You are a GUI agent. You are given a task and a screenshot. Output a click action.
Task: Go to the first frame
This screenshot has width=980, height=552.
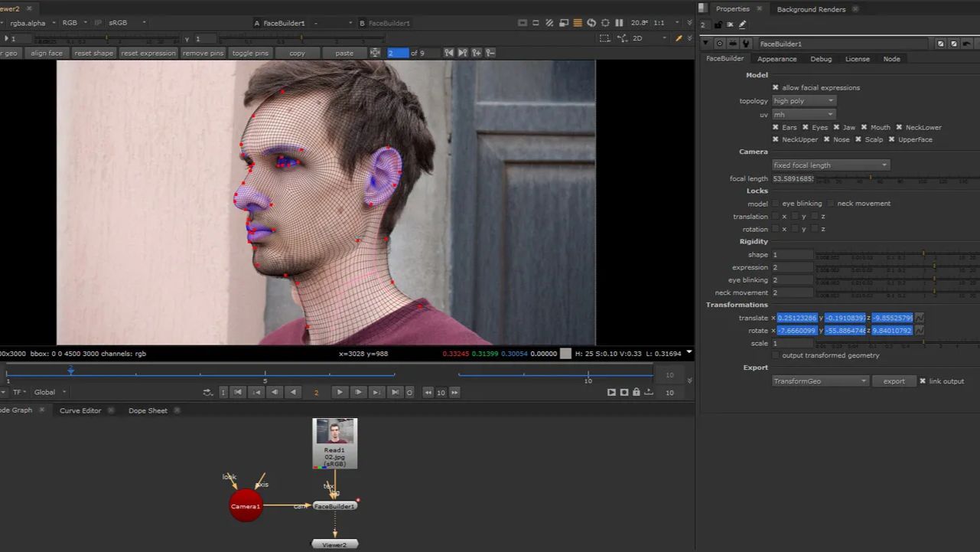[238, 392]
